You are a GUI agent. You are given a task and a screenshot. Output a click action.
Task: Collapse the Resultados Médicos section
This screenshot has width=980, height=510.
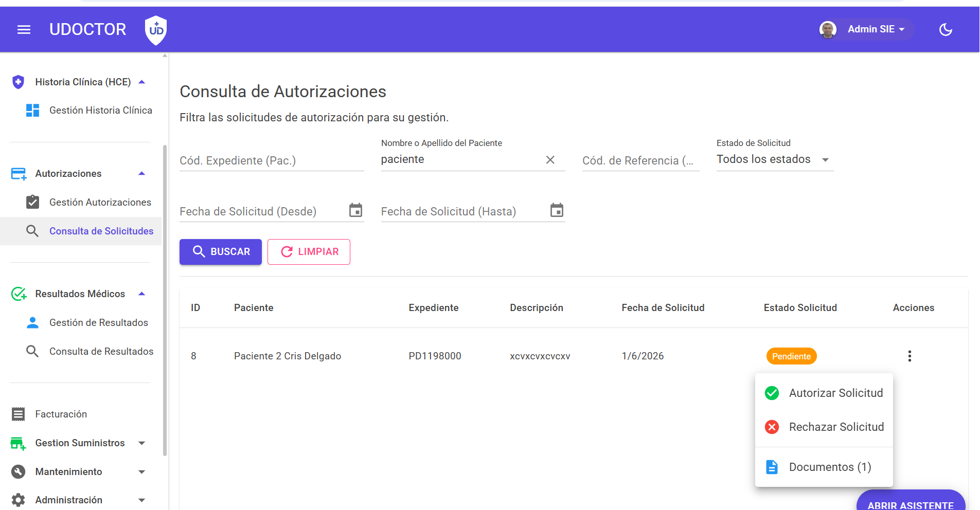142,294
